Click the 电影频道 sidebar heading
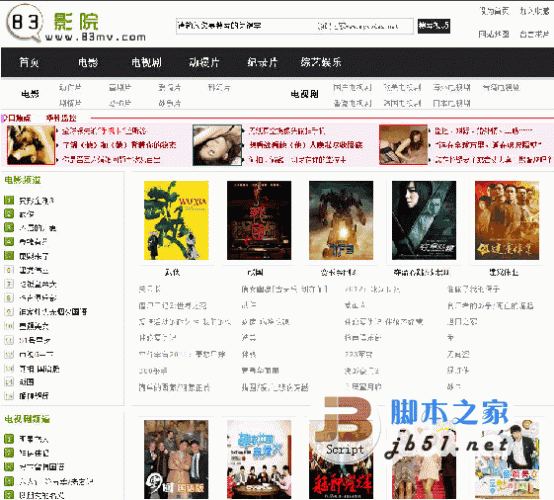The image size is (554, 500). click(x=23, y=180)
